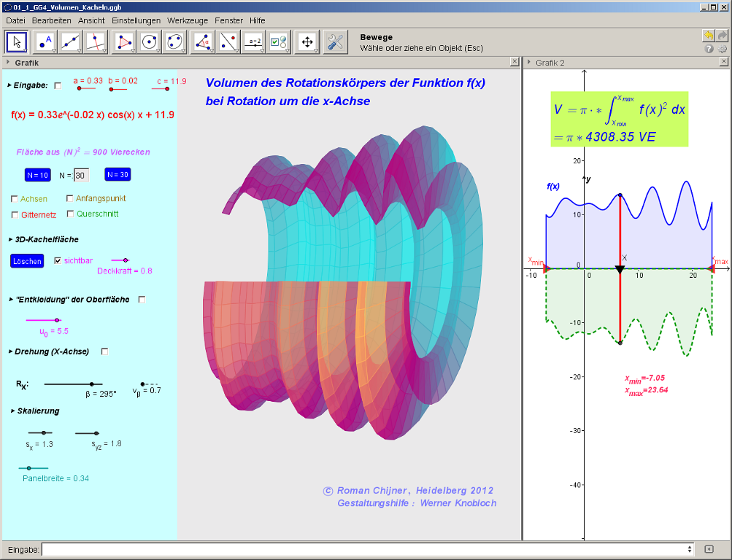The width and height of the screenshot is (732, 560).
Task: Activate the Move Graphics View tool
Action: [x=307, y=42]
